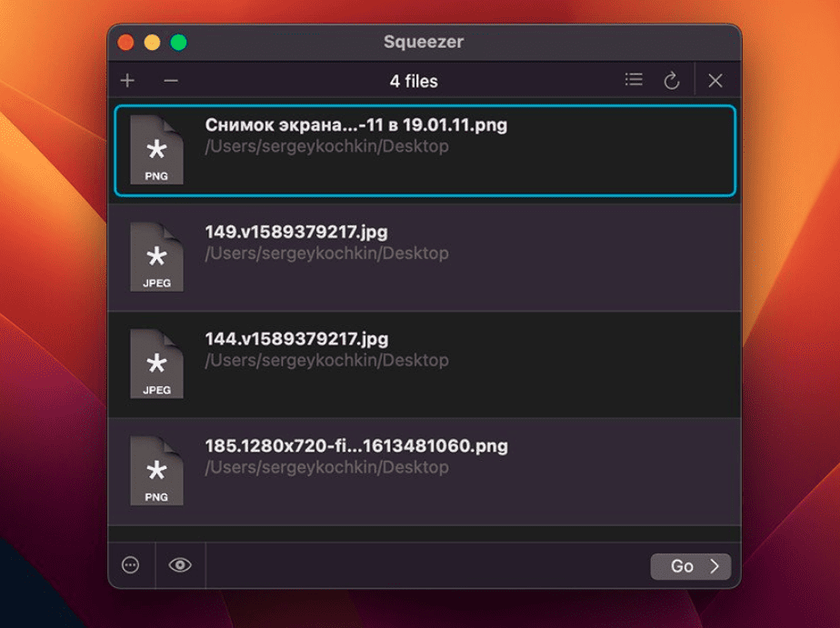Click the path under Снимок экрана file
840x628 pixels.
pos(326,146)
